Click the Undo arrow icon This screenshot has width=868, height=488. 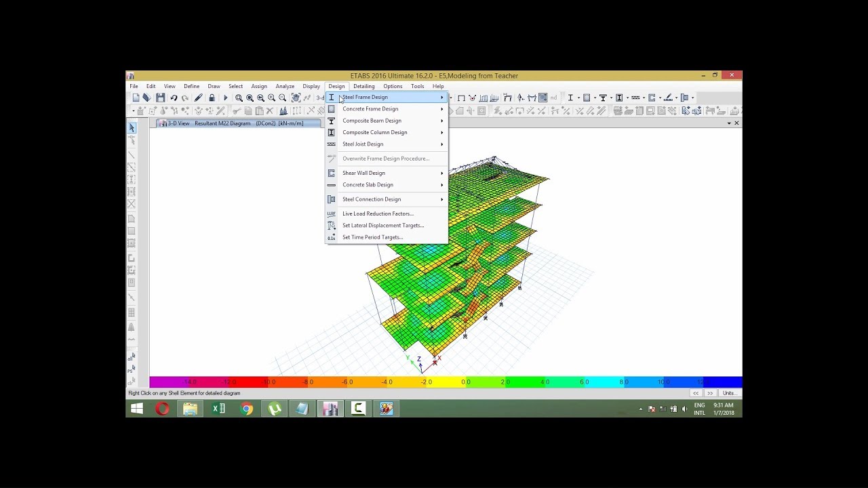pyautogui.click(x=174, y=98)
